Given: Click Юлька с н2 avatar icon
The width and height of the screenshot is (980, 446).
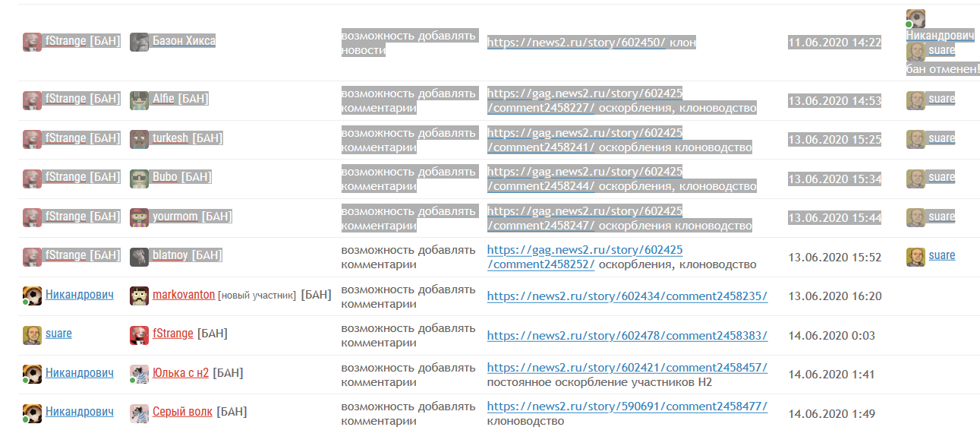Looking at the screenshot, I should (x=139, y=374).
